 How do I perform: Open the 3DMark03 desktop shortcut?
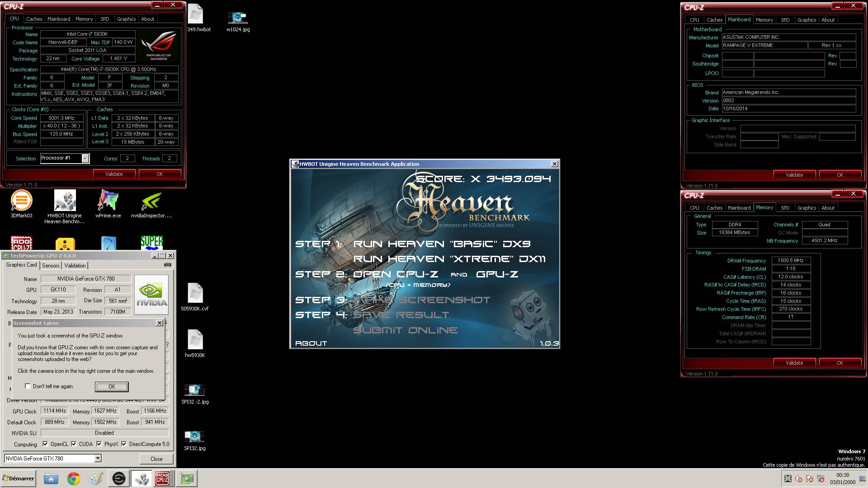point(21,204)
